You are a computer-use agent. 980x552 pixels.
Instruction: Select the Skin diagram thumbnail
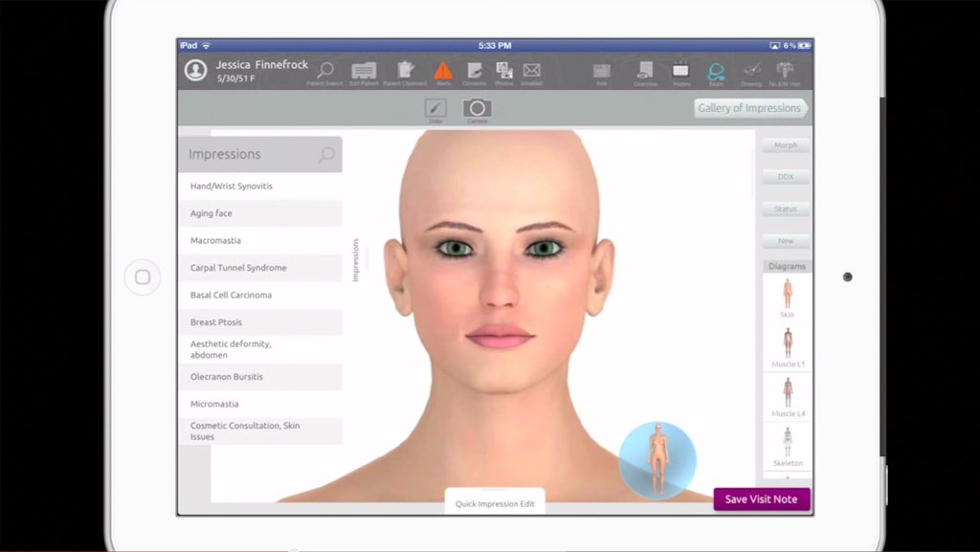788,298
